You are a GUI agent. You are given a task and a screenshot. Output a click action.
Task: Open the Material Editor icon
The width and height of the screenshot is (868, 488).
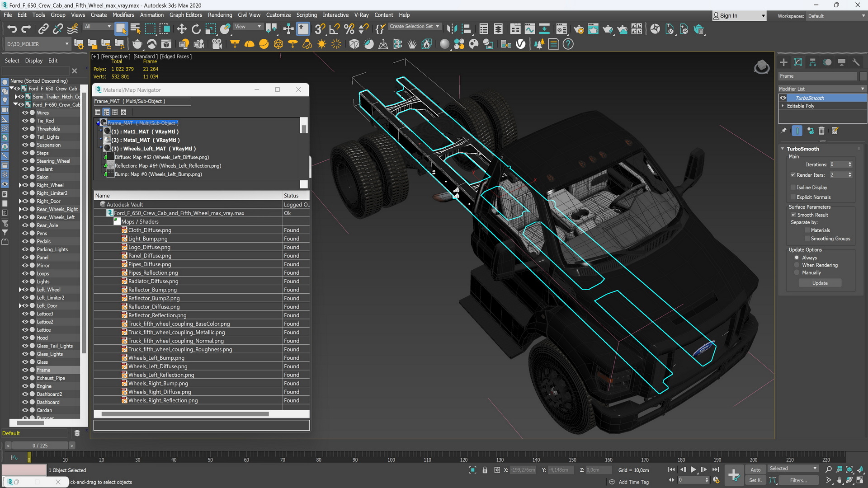click(x=561, y=29)
